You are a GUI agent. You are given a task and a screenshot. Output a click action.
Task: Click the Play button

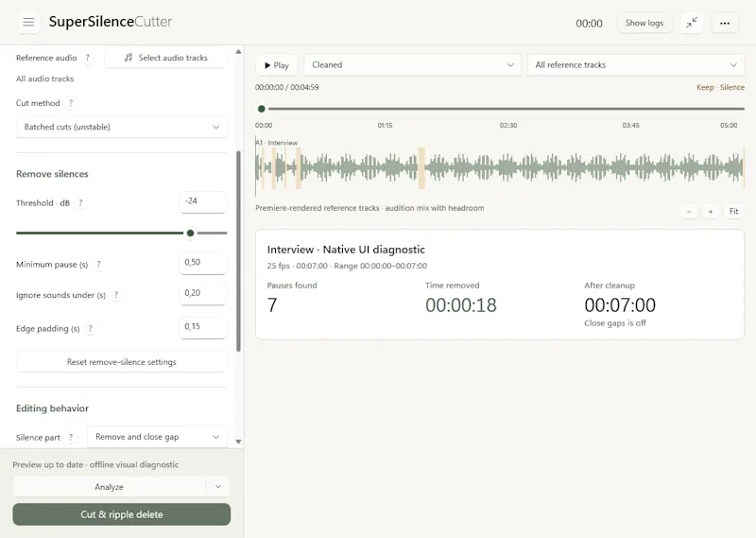[277, 65]
